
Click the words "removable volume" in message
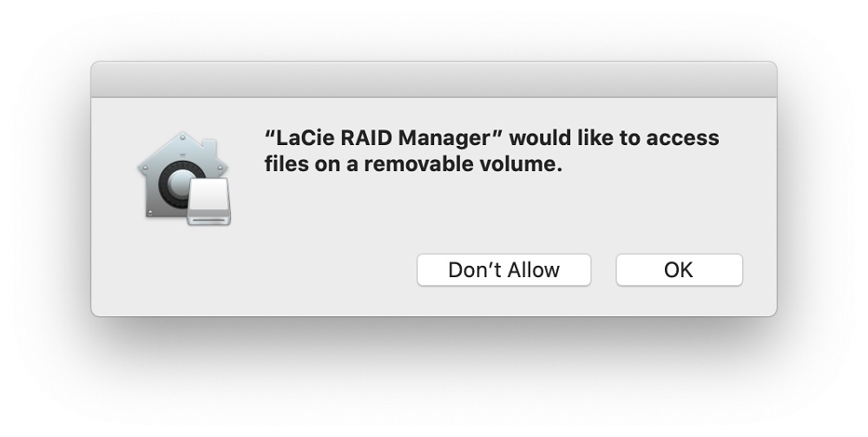[x=463, y=164]
